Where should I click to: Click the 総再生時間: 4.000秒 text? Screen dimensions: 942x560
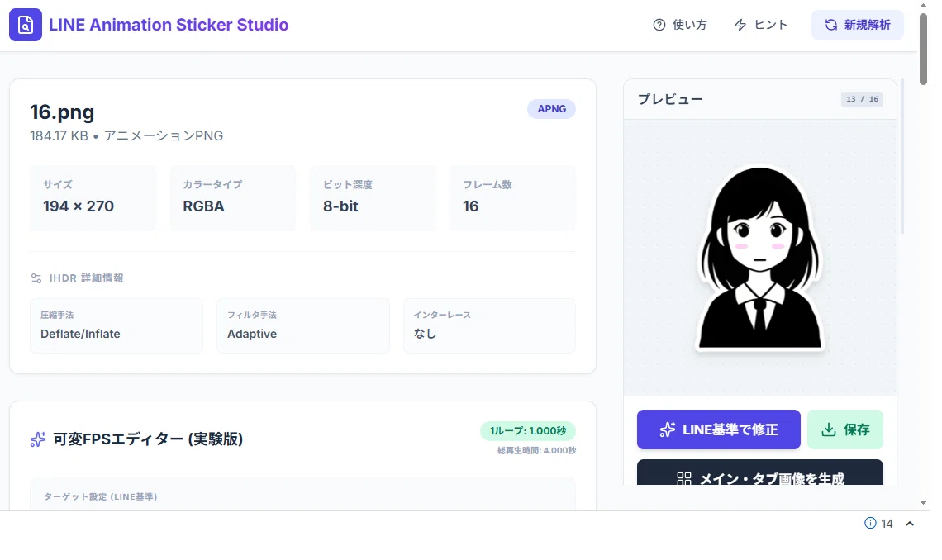(x=536, y=450)
